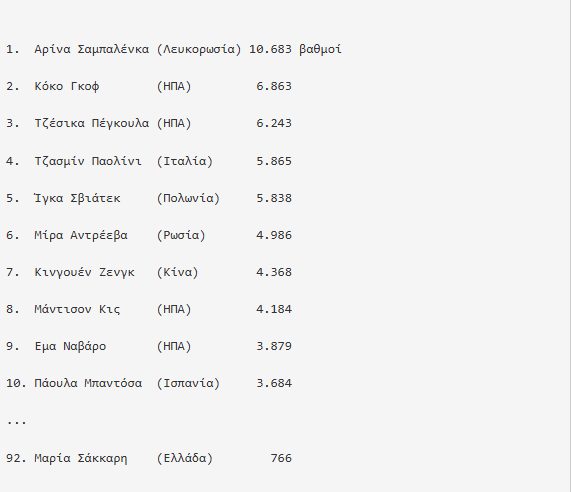Click the country (Κίνα)
The width and height of the screenshot is (571, 492).
click(x=177, y=272)
